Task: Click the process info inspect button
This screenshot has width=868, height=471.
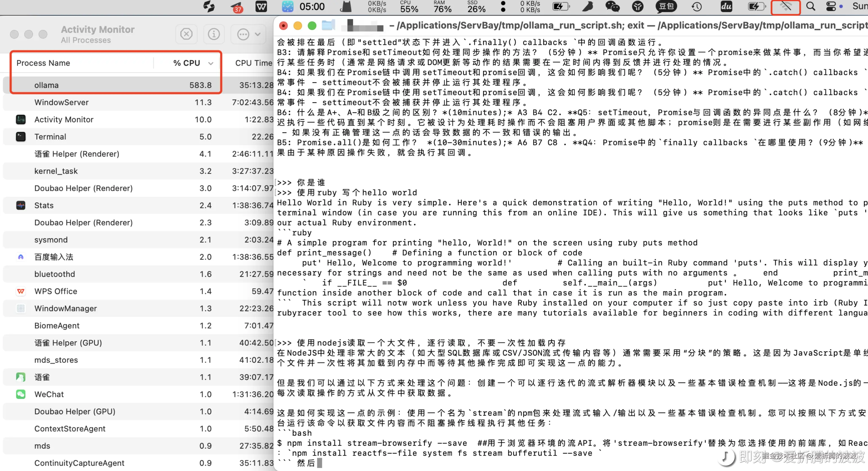Action: (214, 34)
